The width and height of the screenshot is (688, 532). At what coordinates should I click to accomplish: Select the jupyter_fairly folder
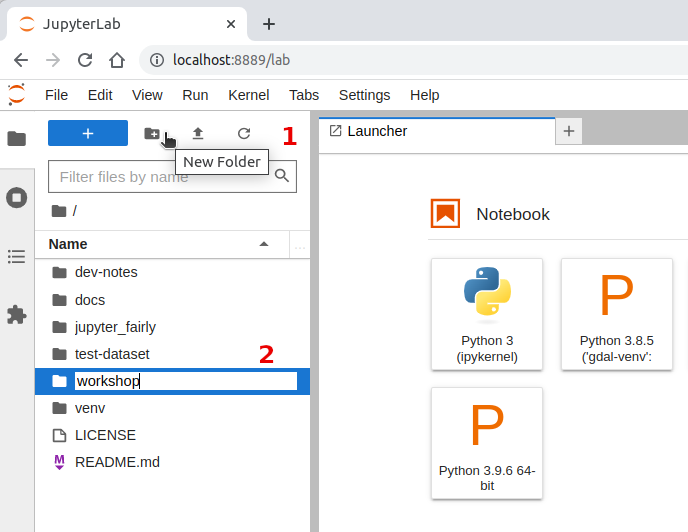(172, 327)
